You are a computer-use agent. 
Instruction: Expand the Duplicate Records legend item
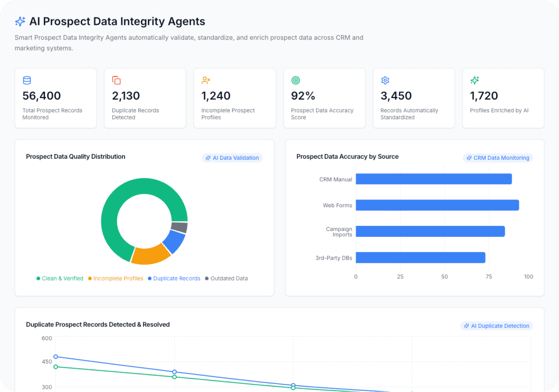click(x=174, y=278)
